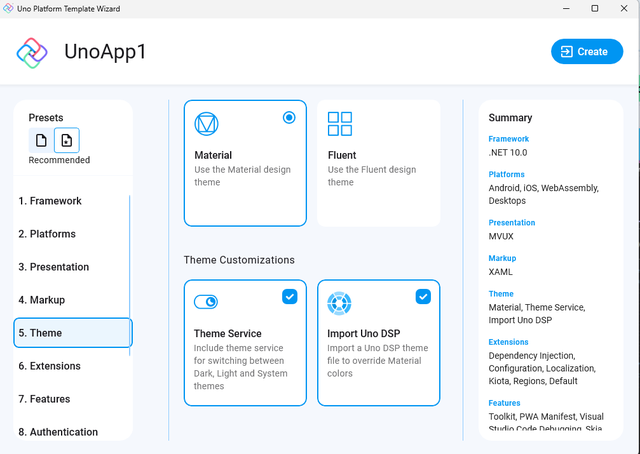
Task: Switch to the 2. Platforms step
Action: pyautogui.click(x=48, y=234)
